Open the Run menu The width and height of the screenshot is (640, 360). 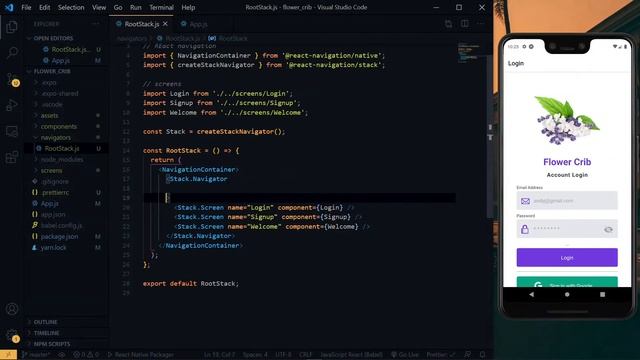click(136, 7)
